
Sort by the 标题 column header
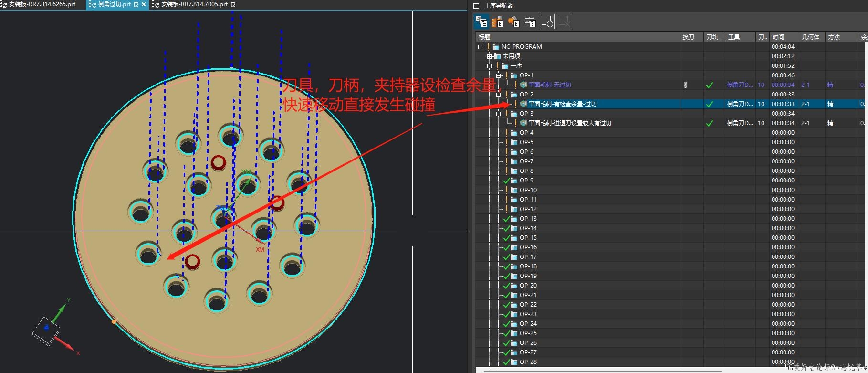pos(577,37)
